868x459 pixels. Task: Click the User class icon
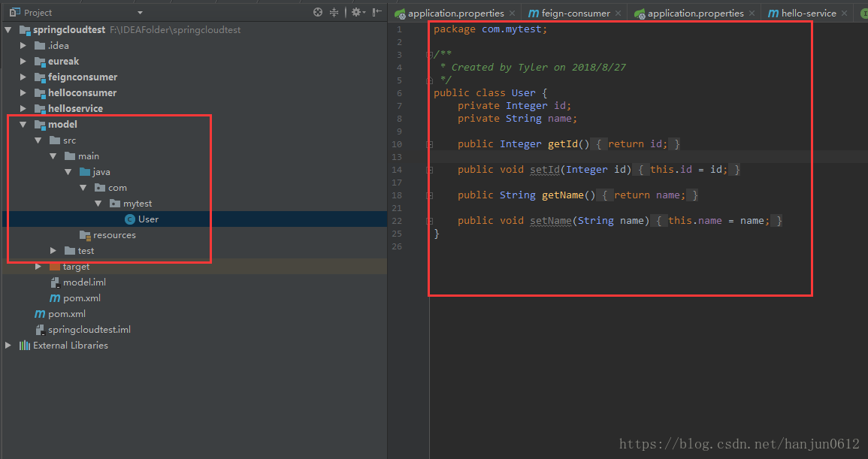130,219
